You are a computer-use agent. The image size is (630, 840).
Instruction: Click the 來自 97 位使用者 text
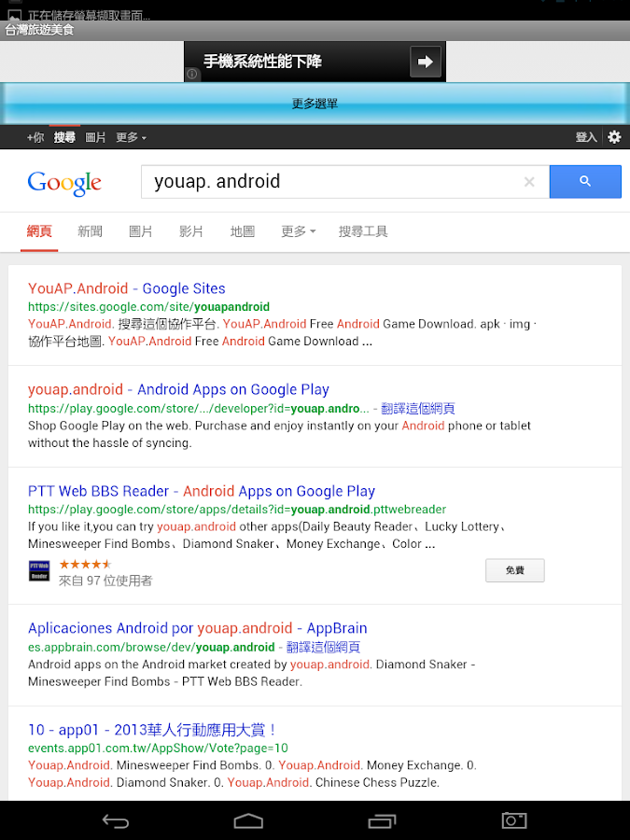(105, 581)
